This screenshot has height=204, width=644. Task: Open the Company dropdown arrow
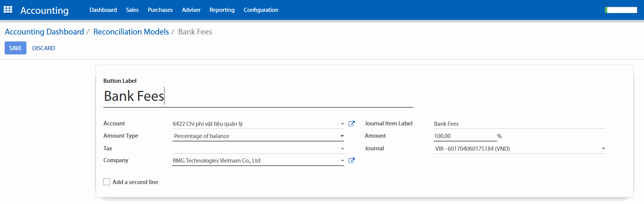click(x=342, y=161)
